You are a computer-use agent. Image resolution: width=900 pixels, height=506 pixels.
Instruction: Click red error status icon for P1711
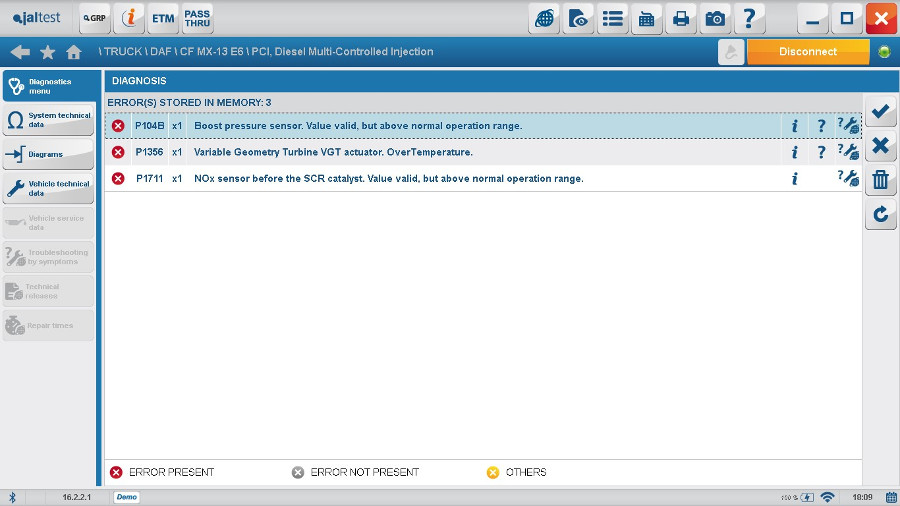(x=118, y=178)
